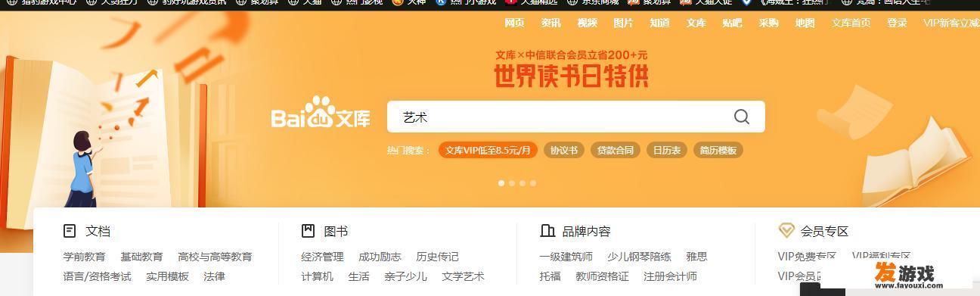Open the 网页 nav item
Image resolution: width=980 pixels, height=296 pixels.
point(514,23)
